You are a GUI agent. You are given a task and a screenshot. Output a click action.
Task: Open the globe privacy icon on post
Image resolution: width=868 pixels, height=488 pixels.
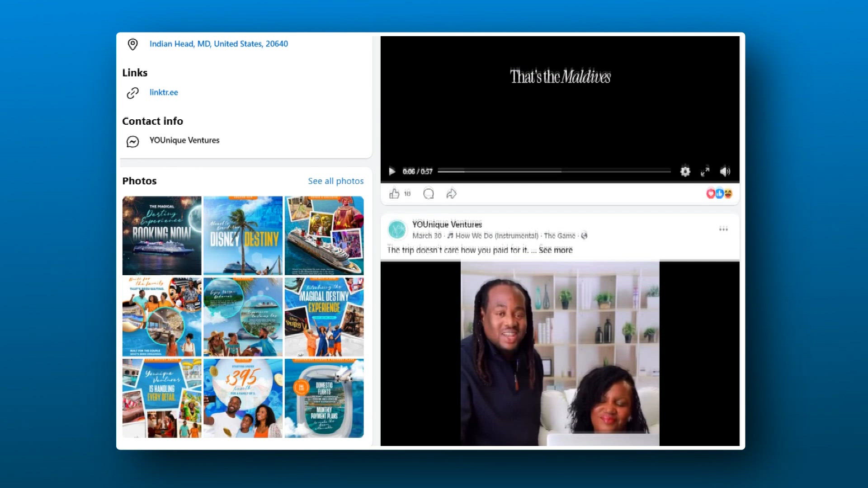[584, 235]
